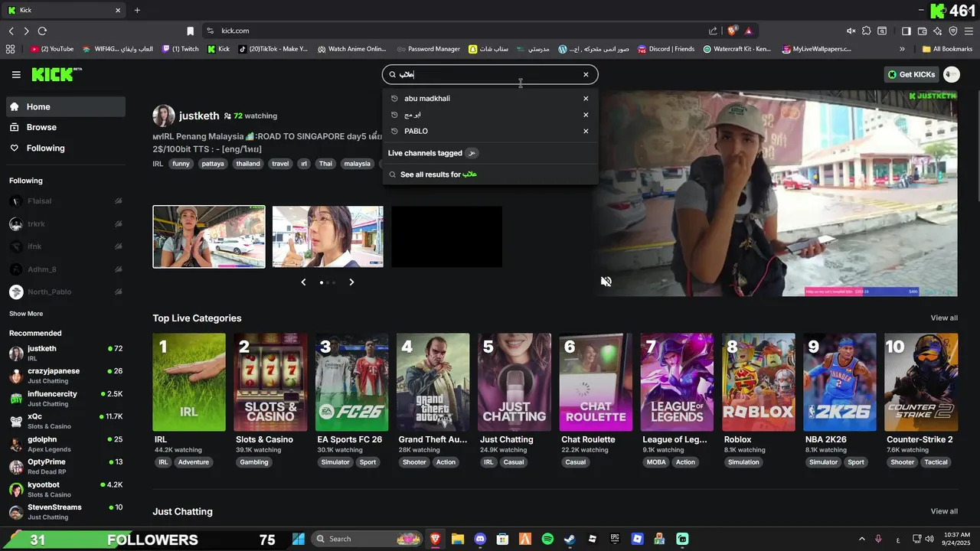
Task: Click 'See all results for' search link
Action: click(438, 174)
